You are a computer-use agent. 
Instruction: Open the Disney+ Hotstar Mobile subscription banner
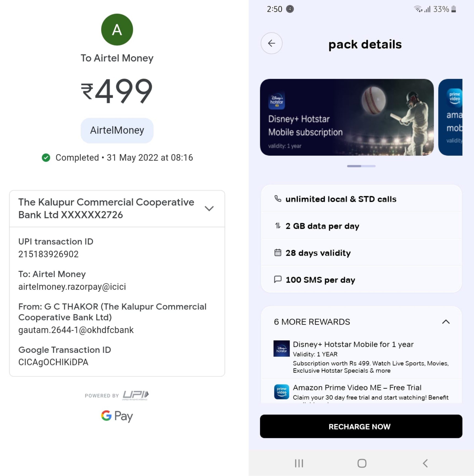pyautogui.click(x=346, y=117)
